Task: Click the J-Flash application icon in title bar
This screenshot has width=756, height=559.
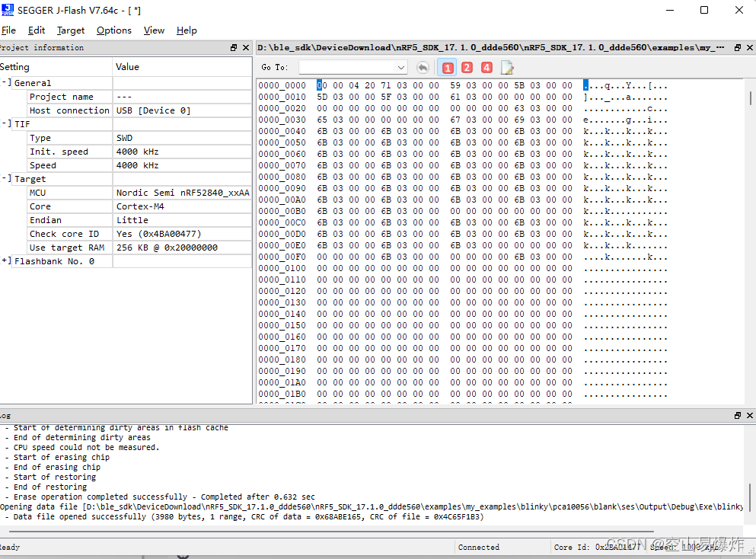Action: (7, 10)
